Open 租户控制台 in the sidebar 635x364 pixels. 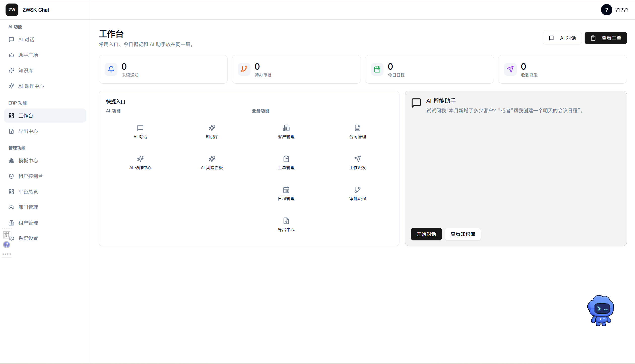(x=45, y=176)
